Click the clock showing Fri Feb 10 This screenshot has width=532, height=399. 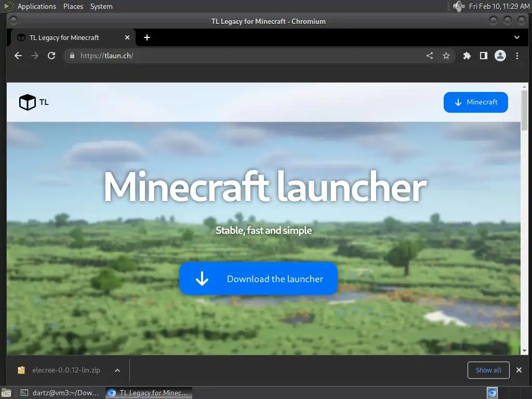(x=499, y=6)
